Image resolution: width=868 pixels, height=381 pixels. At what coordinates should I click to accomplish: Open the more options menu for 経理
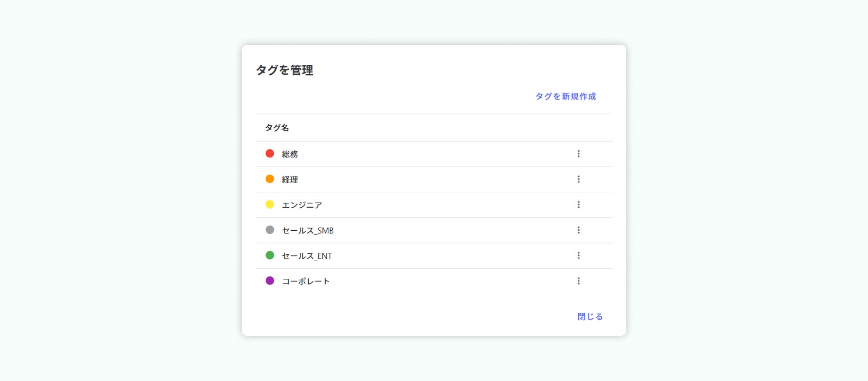578,179
